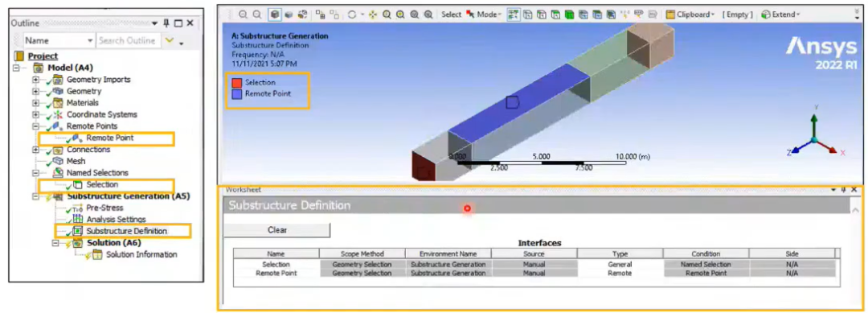
Task: Click Remote type cell in Remote Point row
Action: click(620, 273)
